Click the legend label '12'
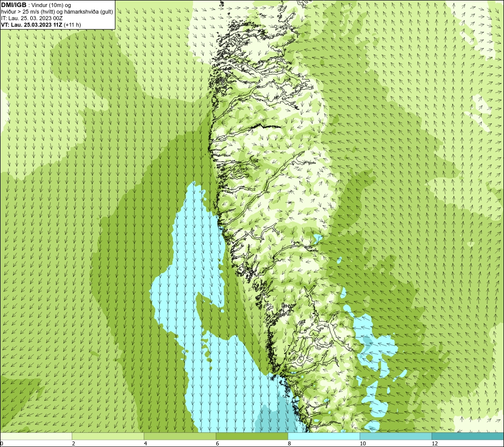 tap(434, 443)
